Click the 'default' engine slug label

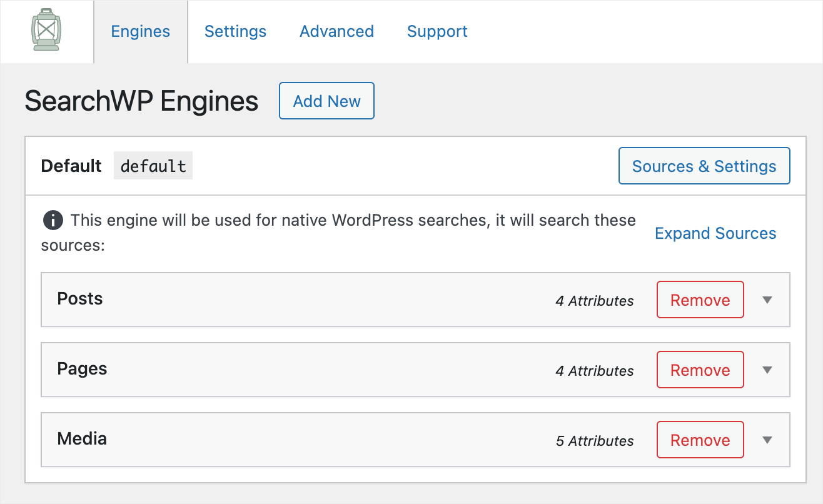[x=153, y=166]
